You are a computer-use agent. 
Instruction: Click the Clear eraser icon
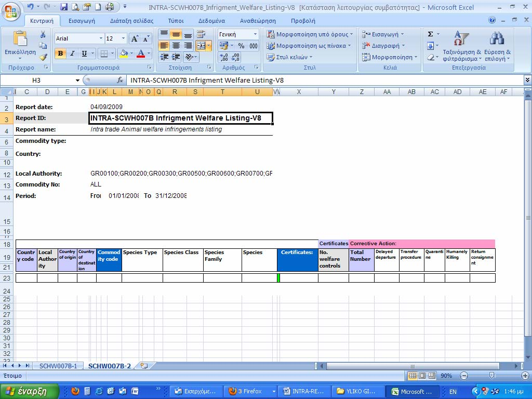pos(430,57)
